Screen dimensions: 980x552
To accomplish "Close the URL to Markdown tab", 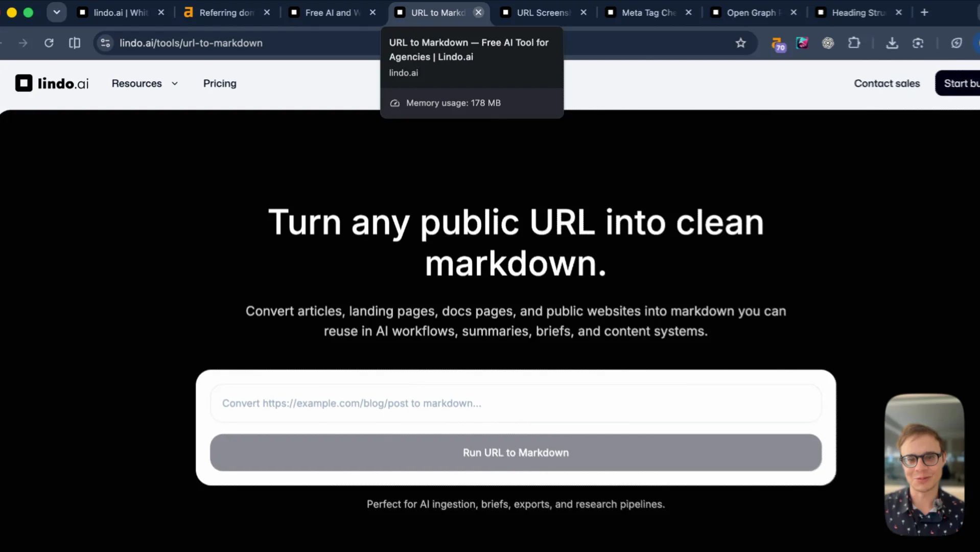I will 478,12.
